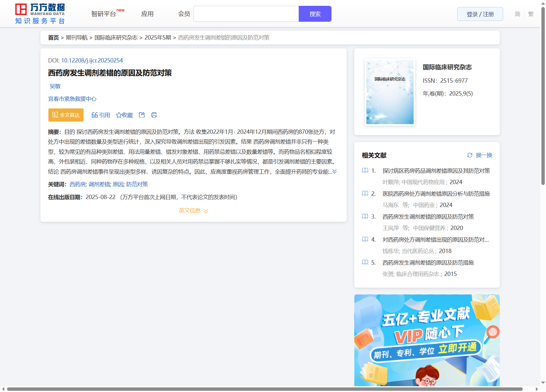This screenshot has height=392, width=546.
Task: Open the 会员 navigation item
Action: click(x=184, y=14)
